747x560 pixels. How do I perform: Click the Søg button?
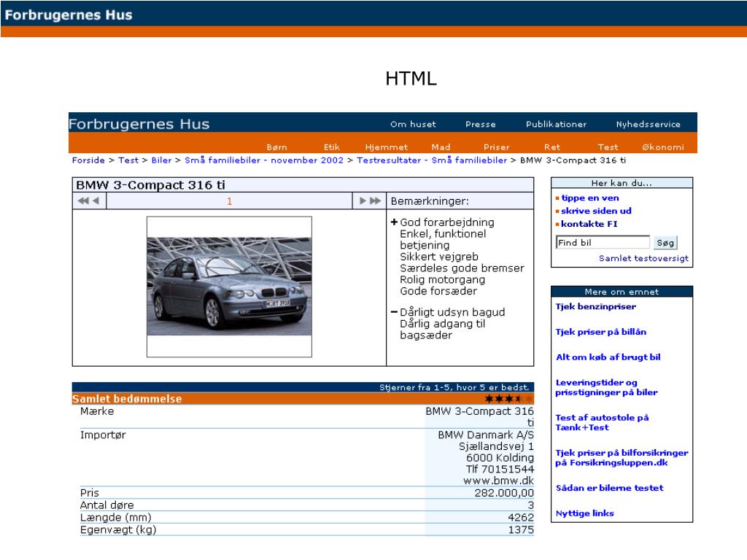point(665,243)
